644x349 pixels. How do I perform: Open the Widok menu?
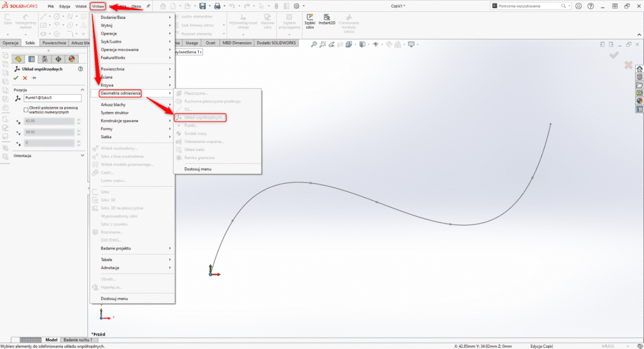81,6
